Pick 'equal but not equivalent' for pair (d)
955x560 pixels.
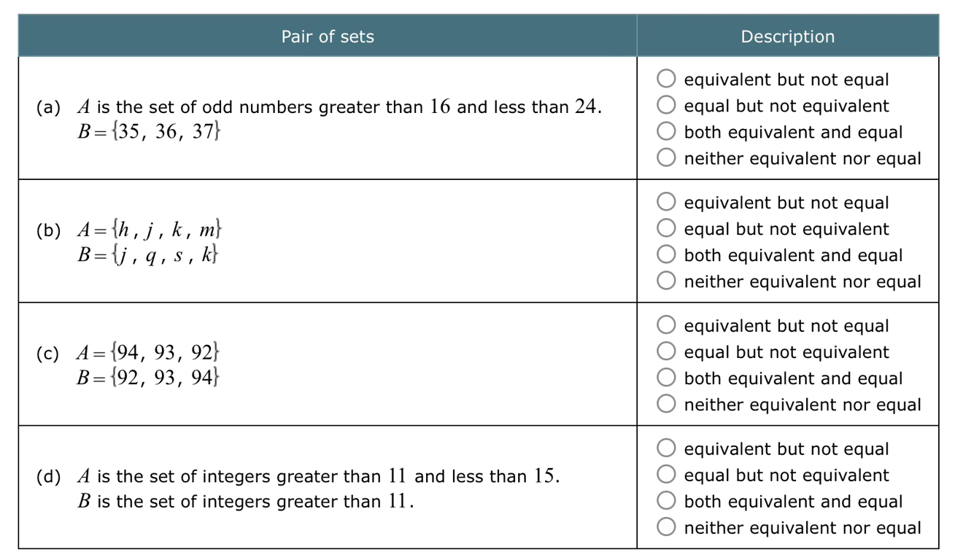666,475
